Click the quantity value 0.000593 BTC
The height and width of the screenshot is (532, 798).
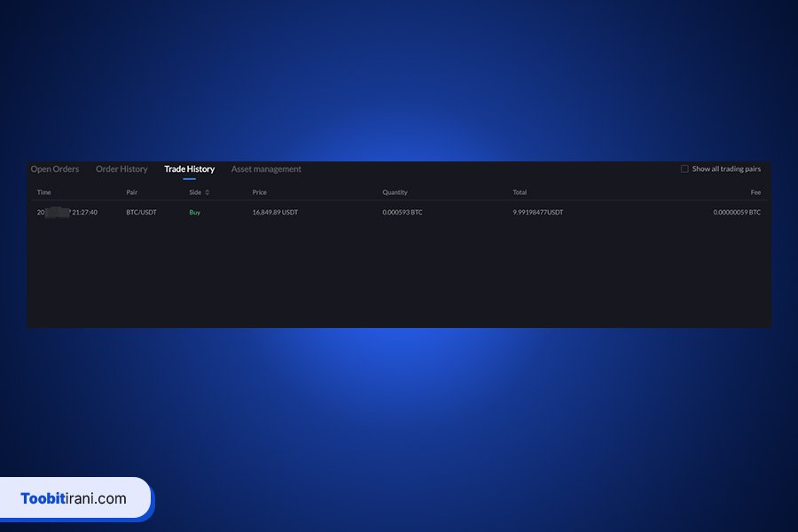coord(402,212)
